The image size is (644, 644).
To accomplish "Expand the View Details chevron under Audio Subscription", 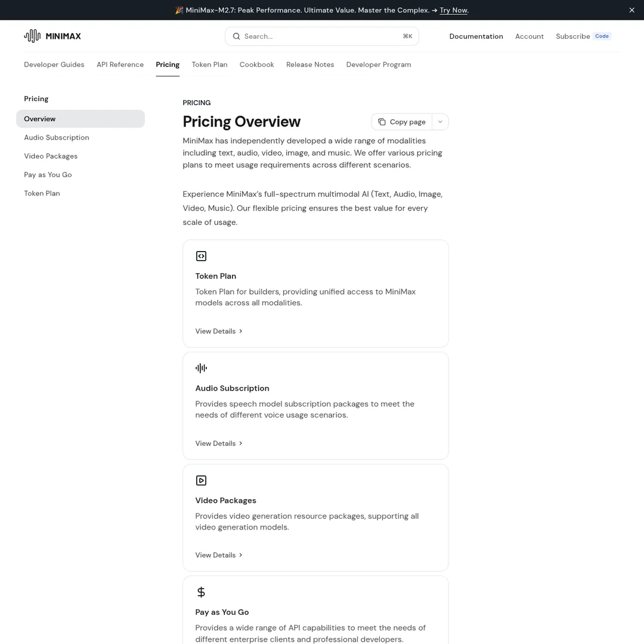I will point(240,443).
